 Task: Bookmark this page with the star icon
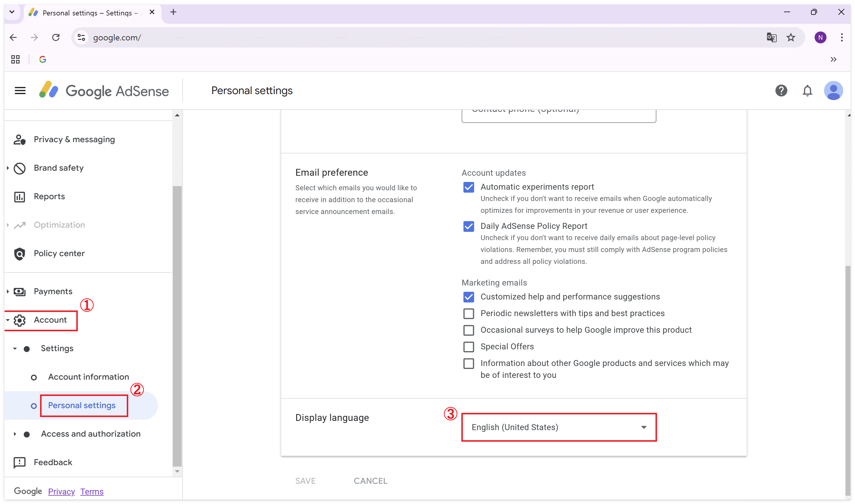click(x=791, y=37)
